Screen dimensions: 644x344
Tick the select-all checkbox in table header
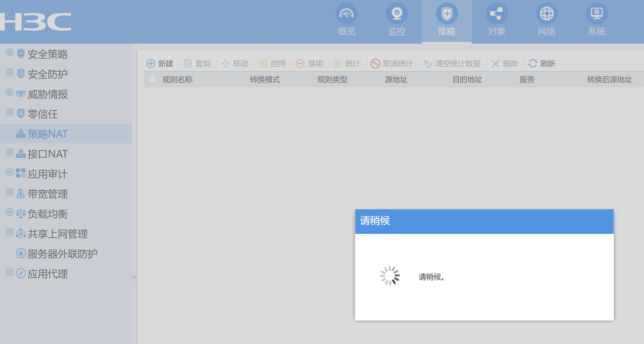click(x=152, y=79)
